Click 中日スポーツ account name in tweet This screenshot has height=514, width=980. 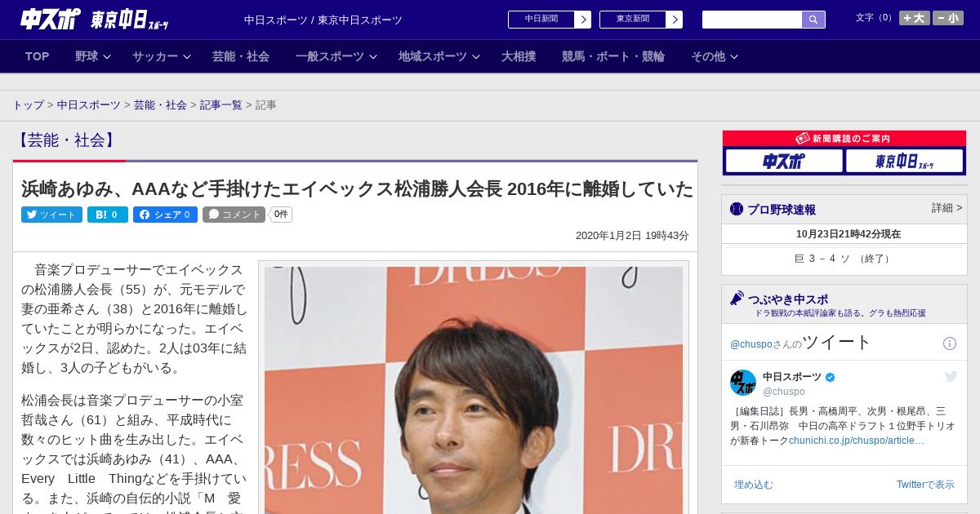click(x=792, y=377)
